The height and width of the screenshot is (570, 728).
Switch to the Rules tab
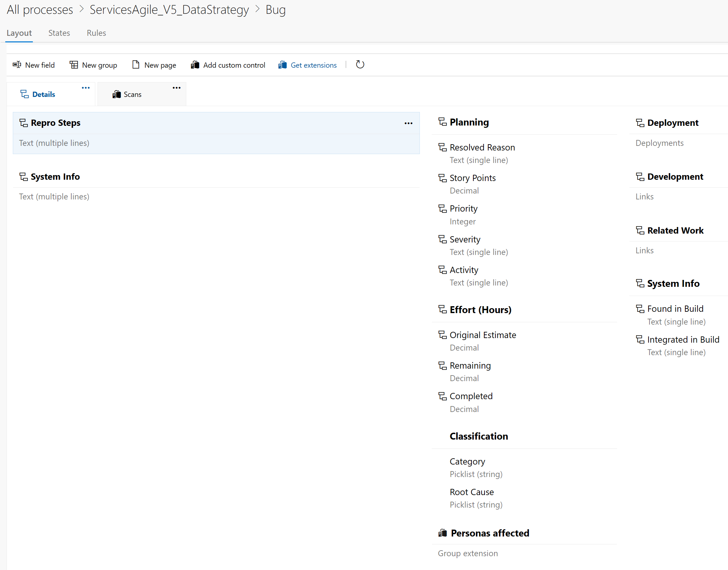coord(96,33)
